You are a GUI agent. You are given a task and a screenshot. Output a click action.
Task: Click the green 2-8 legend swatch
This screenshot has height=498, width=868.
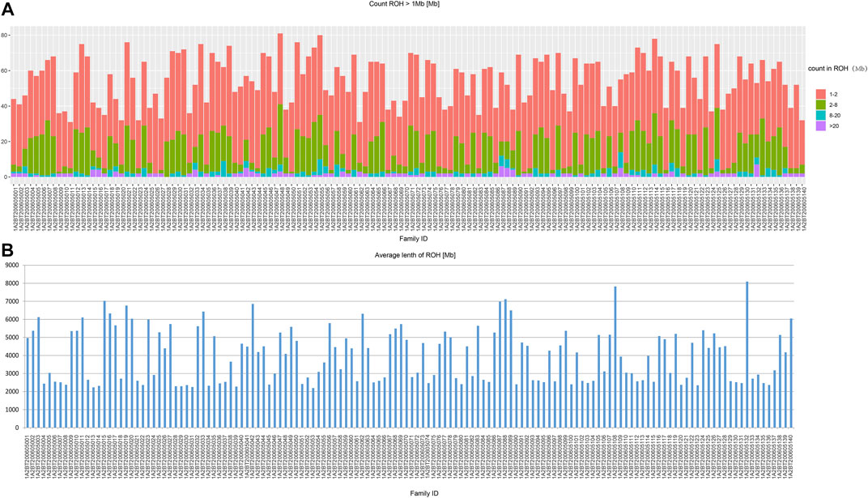[820, 105]
